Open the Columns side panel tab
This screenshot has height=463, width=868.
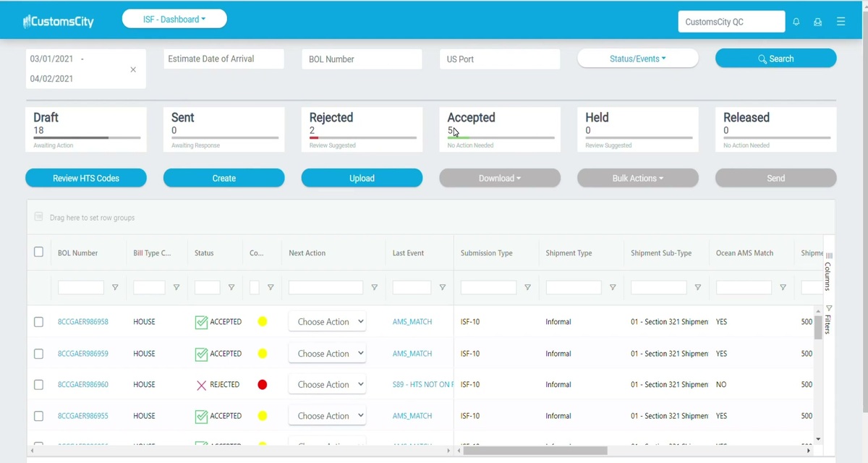829,271
